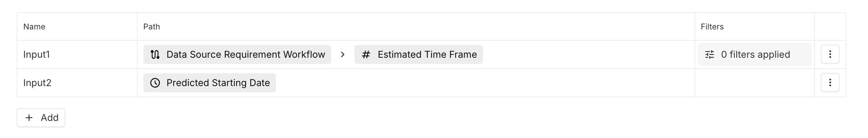Click the Filters column header
Screen dimensions: 868x138
point(712,27)
